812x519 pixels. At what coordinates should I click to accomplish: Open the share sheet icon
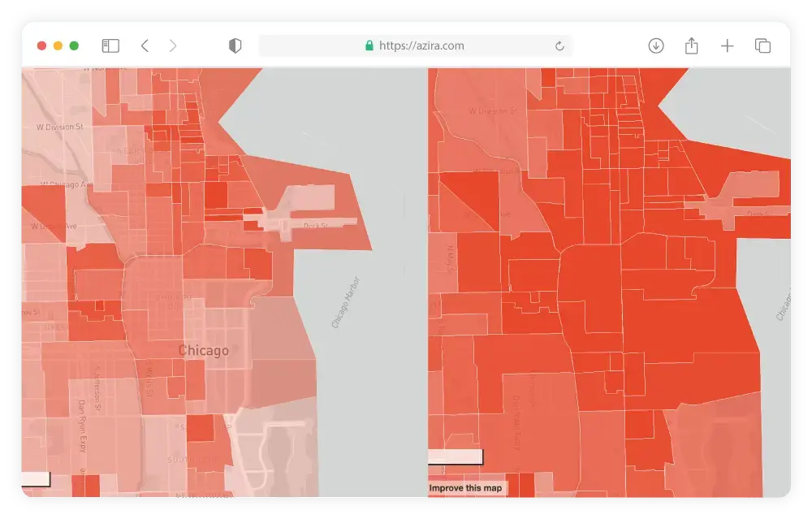click(x=691, y=46)
